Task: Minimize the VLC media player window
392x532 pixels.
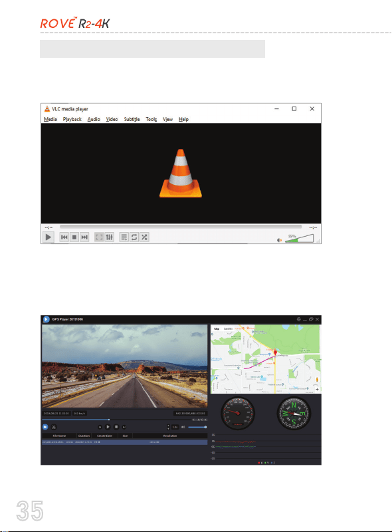Action: click(276, 109)
